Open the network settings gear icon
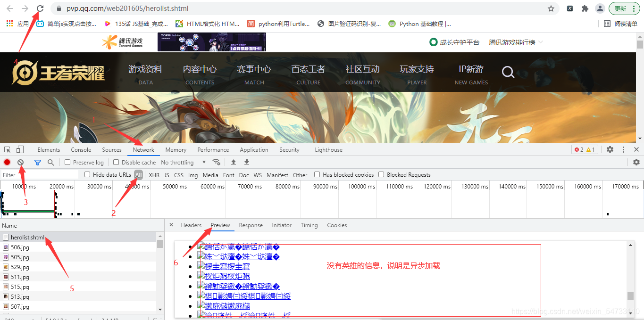Screen dimensions: 644x320 636,162
